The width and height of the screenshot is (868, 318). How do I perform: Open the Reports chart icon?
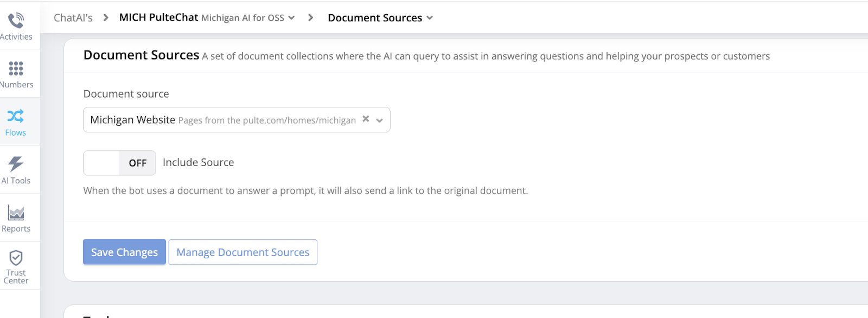point(16,213)
